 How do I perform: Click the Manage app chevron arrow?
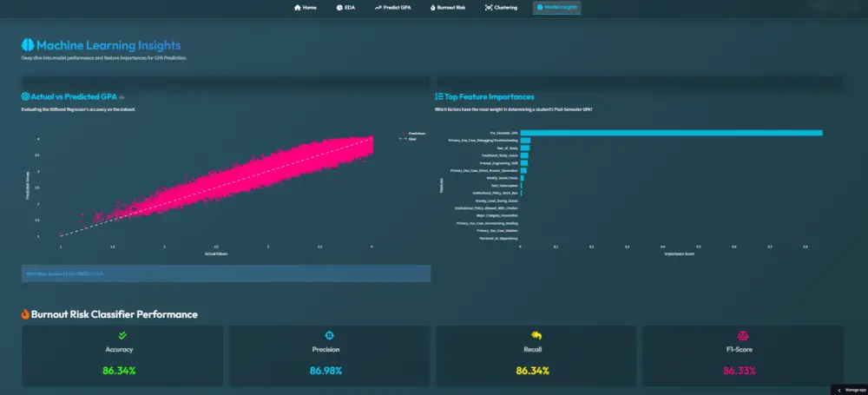(838, 390)
